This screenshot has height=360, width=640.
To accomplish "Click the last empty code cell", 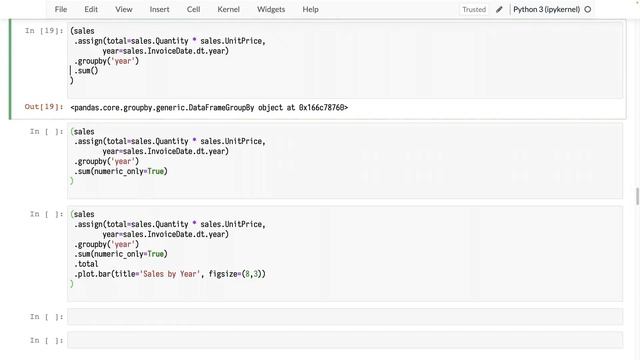I will coord(345,340).
